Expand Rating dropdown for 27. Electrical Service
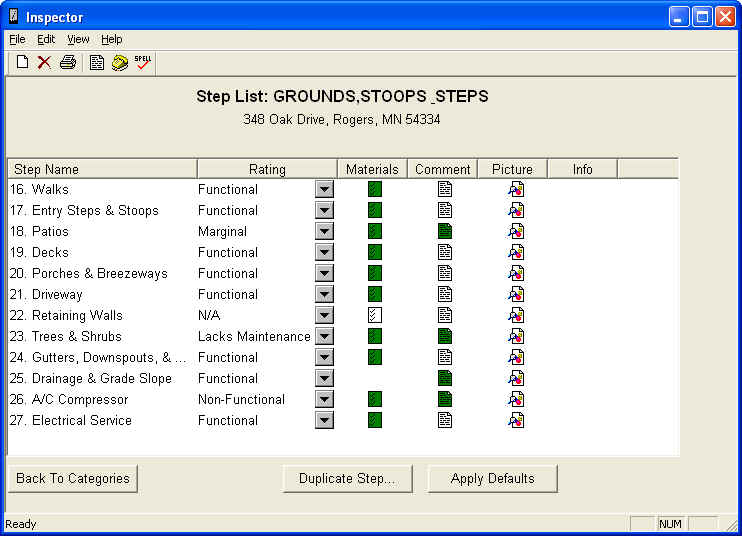The width and height of the screenshot is (742, 536). pyautogui.click(x=324, y=420)
